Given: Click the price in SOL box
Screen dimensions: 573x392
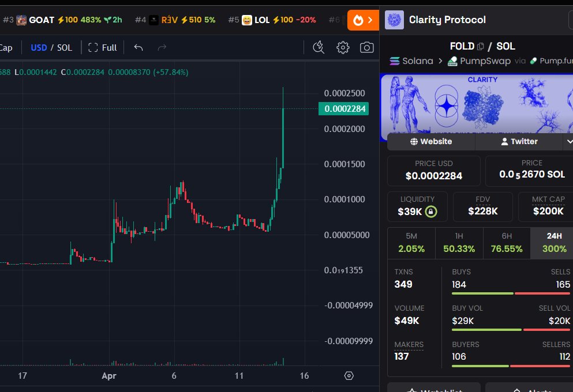Looking at the screenshot, I should pyautogui.click(x=530, y=171).
